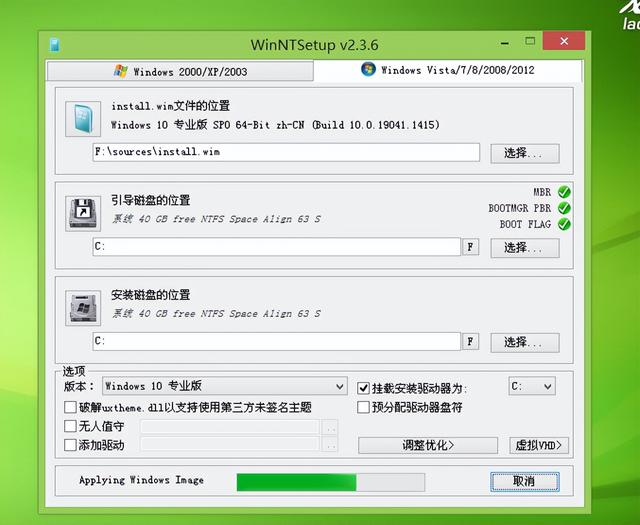640x525 pixels.
Task: Click the BOOT FLAG green check icon
Action: (564, 224)
